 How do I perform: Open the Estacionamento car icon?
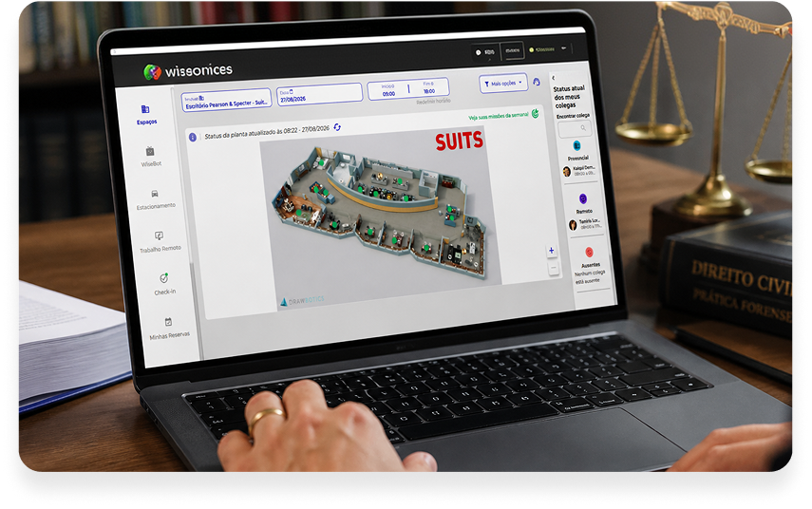point(154,194)
